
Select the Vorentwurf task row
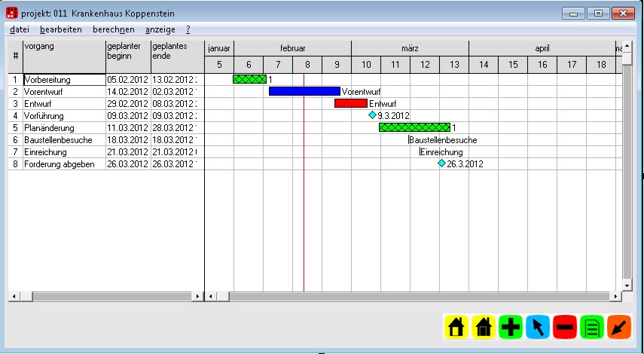106,92
